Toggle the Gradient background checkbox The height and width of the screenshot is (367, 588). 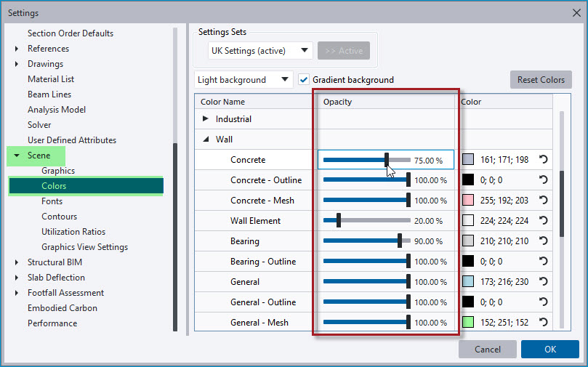303,80
